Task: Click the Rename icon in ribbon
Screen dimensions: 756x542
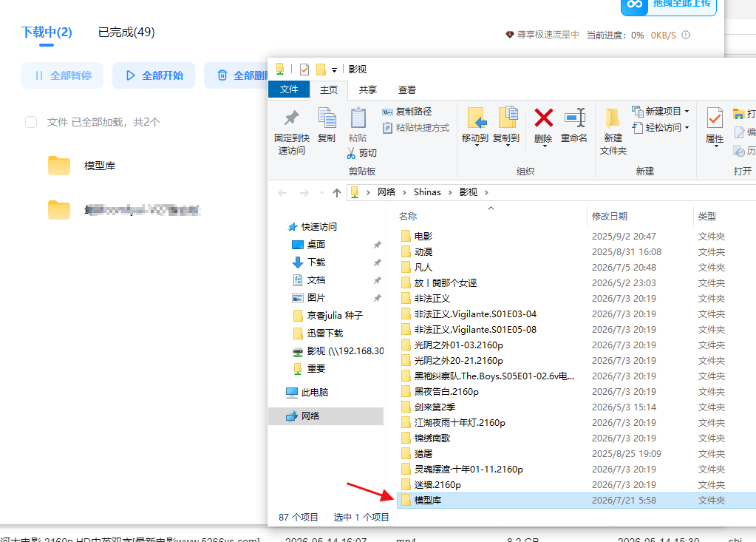Action: pos(575,118)
